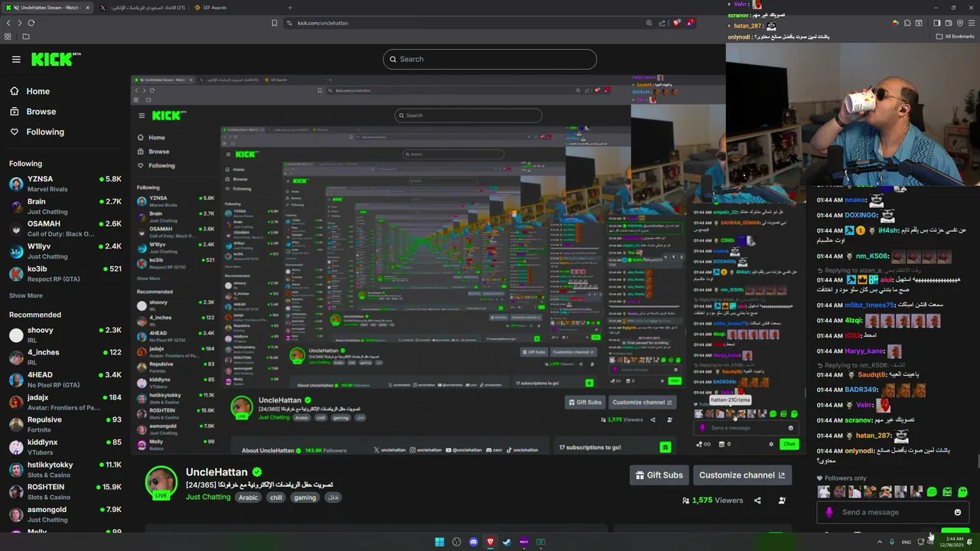Show hidden system tray icons
980x551 pixels.
(x=879, y=542)
